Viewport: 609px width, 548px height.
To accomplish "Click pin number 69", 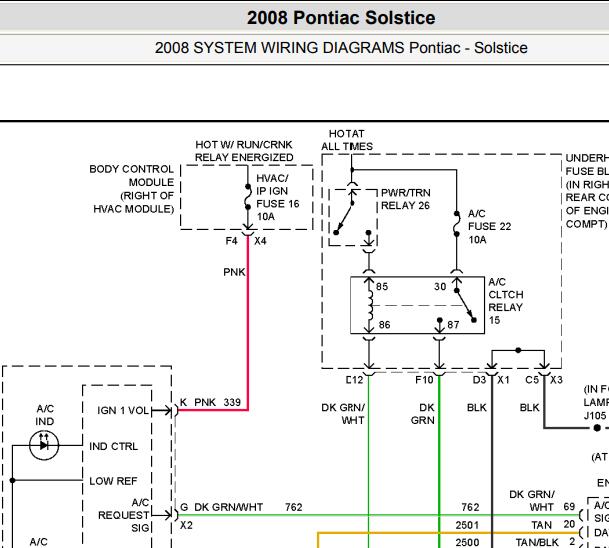I will tap(569, 507).
